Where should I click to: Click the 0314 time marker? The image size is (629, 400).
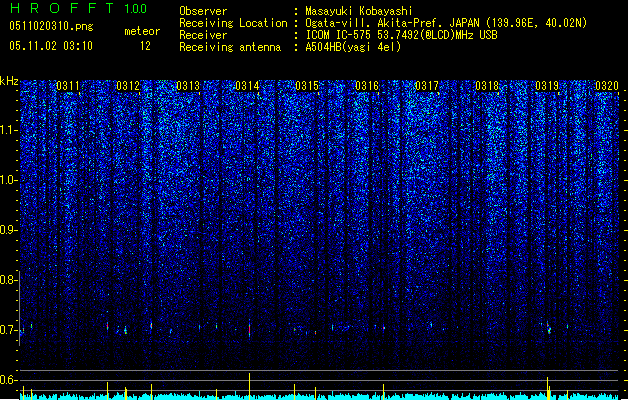247,86
